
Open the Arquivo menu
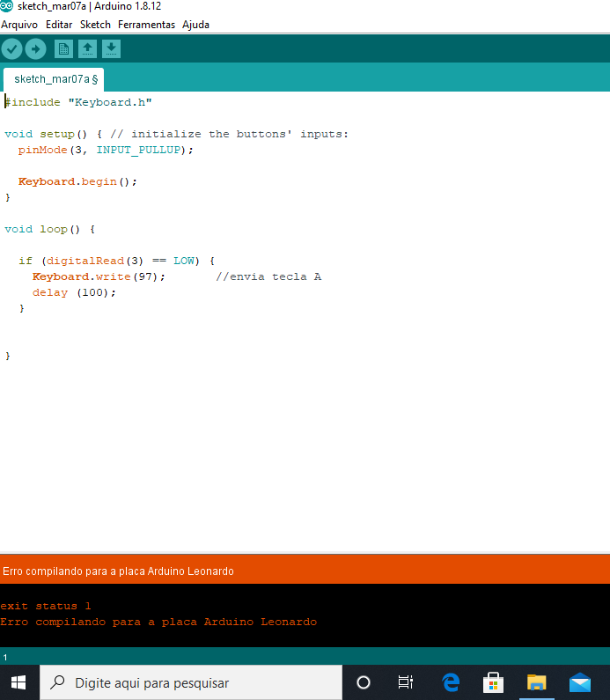click(x=19, y=25)
